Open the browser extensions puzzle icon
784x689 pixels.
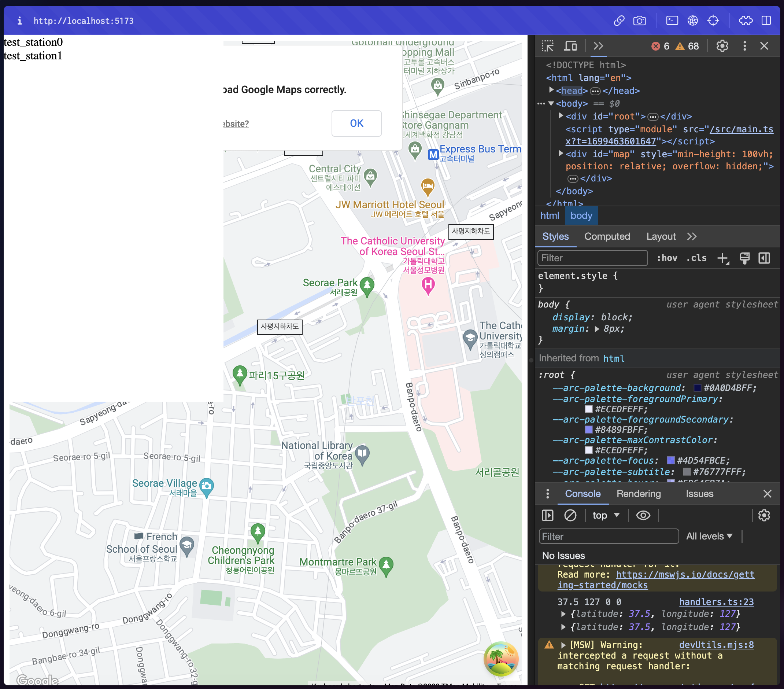pos(745,21)
